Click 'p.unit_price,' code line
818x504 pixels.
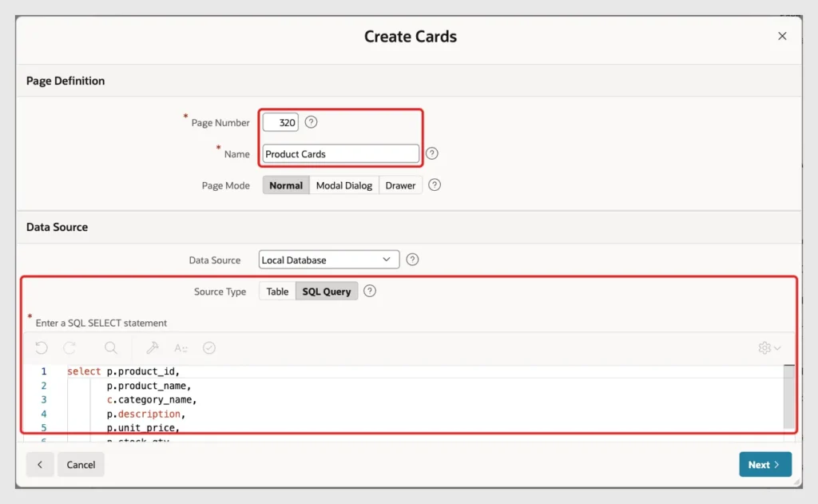[144, 428]
